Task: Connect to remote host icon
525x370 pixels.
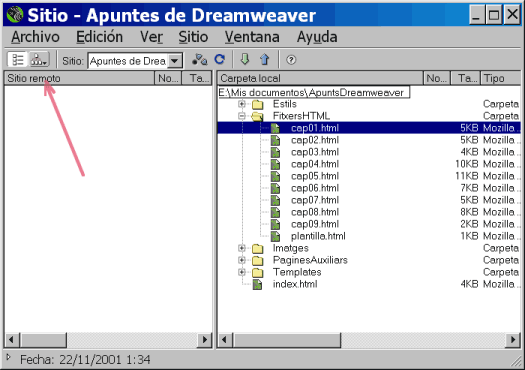Action: pyautogui.click(x=200, y=60)
